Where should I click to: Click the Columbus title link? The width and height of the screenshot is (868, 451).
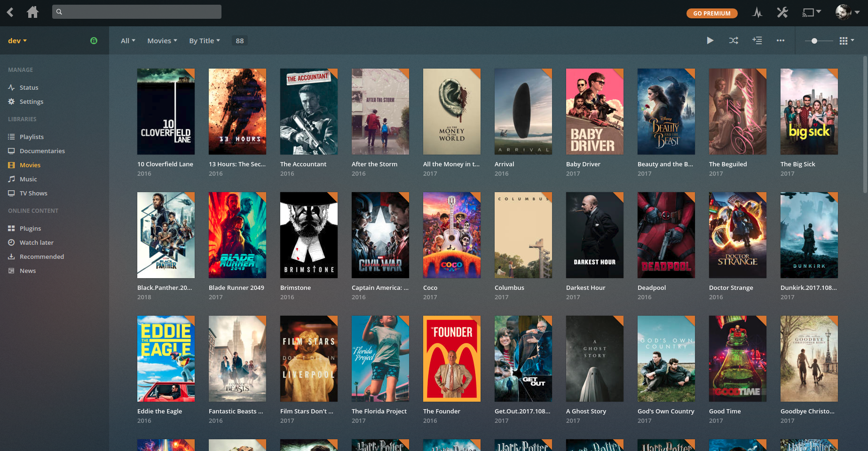tap(509, 288)
